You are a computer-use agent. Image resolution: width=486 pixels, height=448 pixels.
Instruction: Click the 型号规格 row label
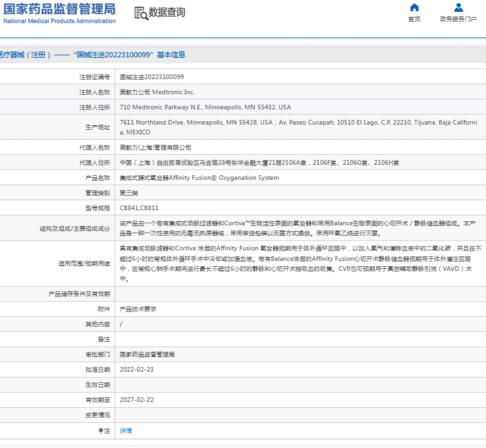(x=97, y=208)
